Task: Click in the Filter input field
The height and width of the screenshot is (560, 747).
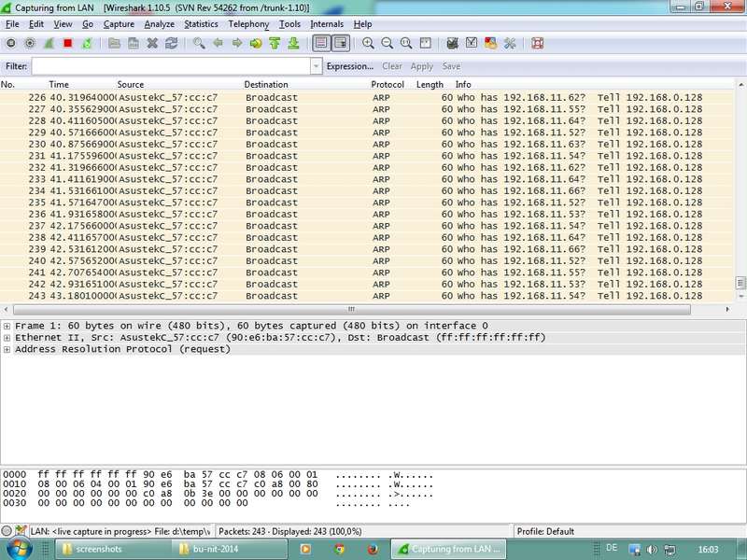Action: coord(171,66)
